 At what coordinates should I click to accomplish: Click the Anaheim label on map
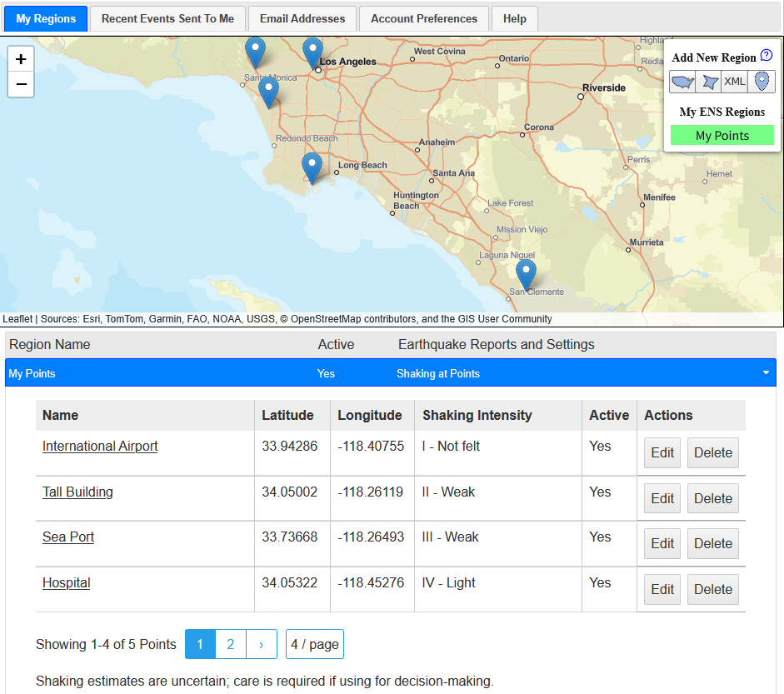pyautogui.click(x=437, y=142)
